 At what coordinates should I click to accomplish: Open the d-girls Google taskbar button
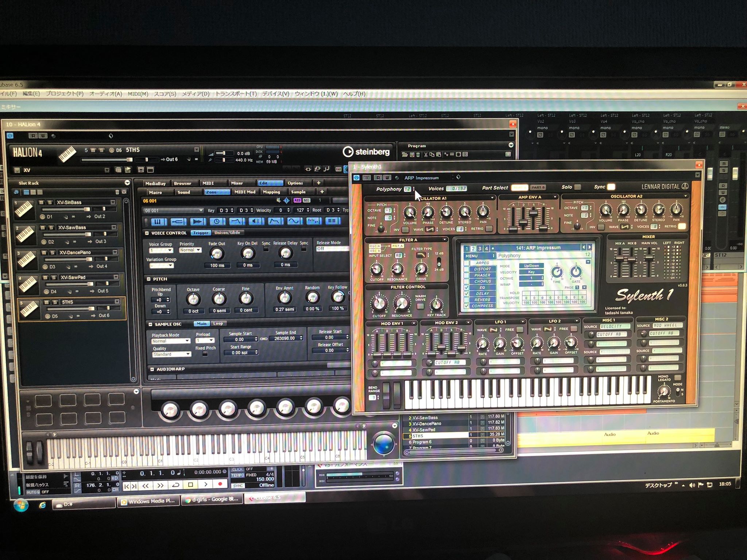tap(212, 499)
